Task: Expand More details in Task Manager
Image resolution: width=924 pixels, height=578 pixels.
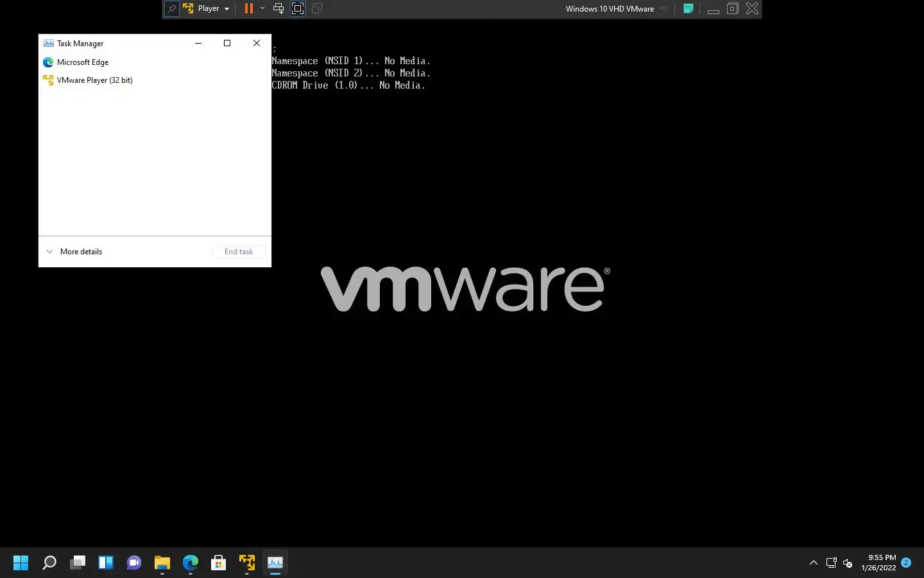Action: [x=74, y=252]
